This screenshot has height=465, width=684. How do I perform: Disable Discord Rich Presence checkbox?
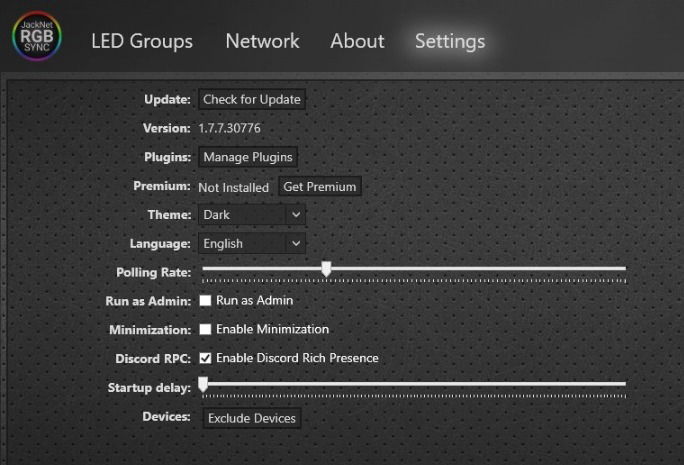point(206,358)
